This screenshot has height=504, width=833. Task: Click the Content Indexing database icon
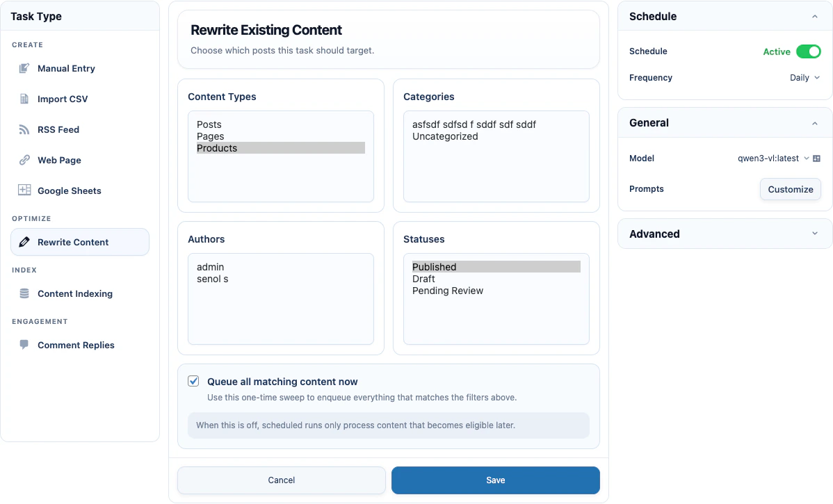tap(24, 293)
